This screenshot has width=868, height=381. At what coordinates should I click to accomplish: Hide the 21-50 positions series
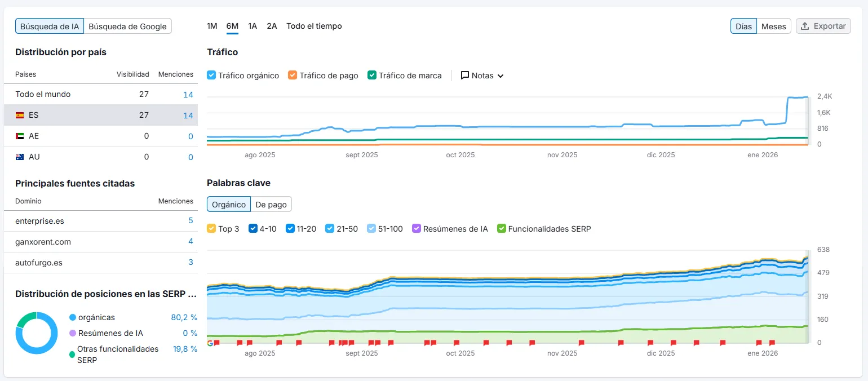(330, 228)
